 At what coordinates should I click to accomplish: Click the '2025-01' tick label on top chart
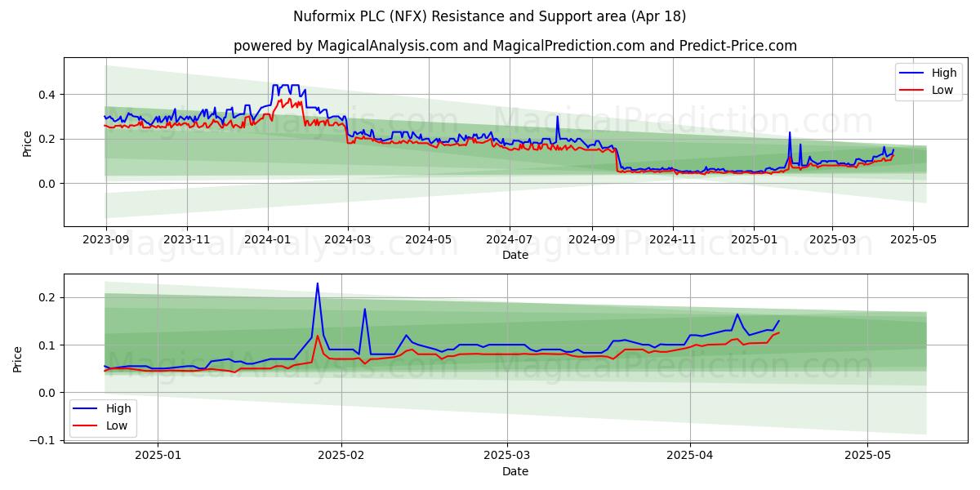tap(754, 241)
